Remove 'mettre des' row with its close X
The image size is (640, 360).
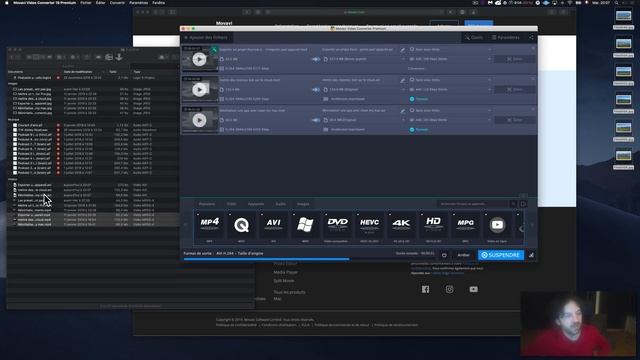tap(533, 79)
